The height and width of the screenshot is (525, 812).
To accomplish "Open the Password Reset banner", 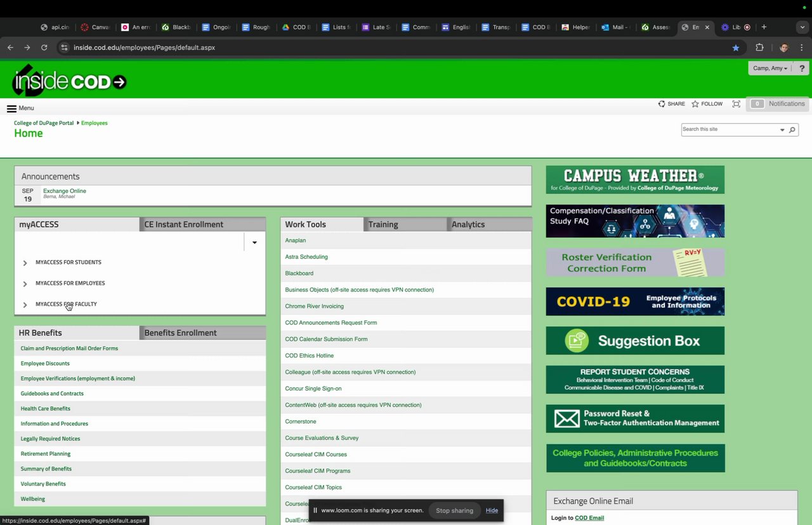I will [x=635, y=419].
